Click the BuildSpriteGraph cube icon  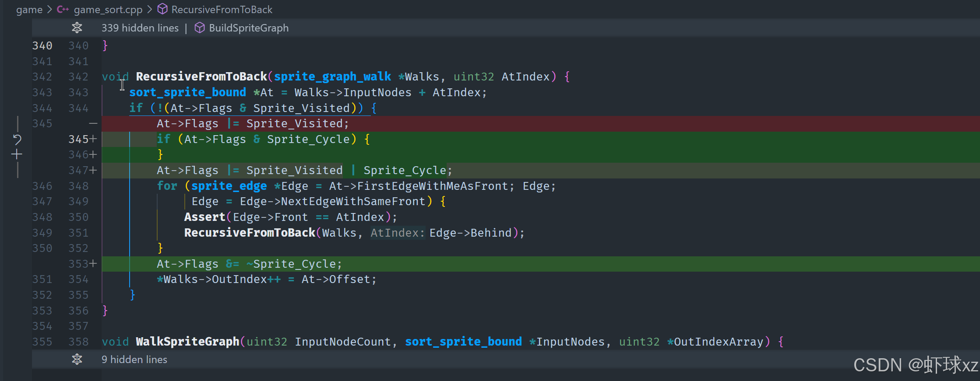(200, 28)
